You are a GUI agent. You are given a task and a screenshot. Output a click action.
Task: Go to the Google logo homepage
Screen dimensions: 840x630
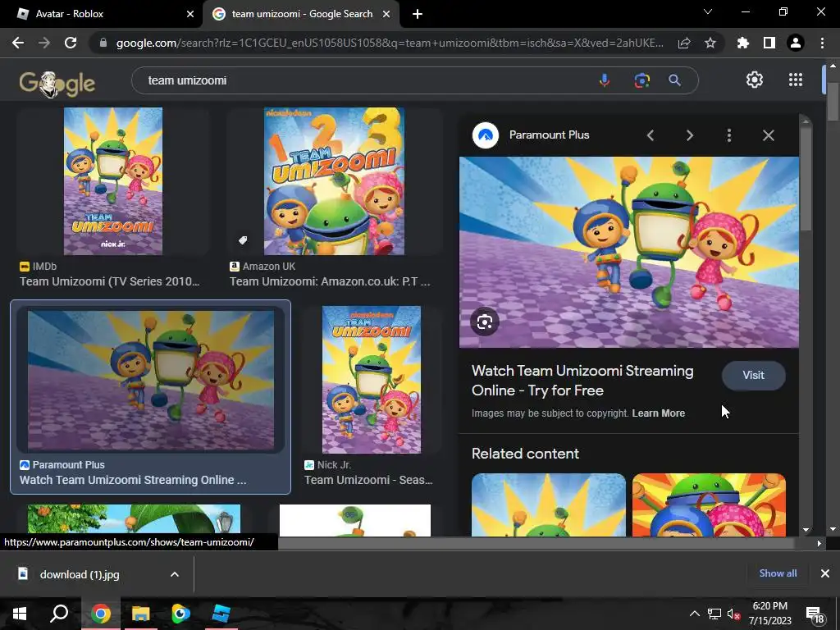click(x=57, y=84)
